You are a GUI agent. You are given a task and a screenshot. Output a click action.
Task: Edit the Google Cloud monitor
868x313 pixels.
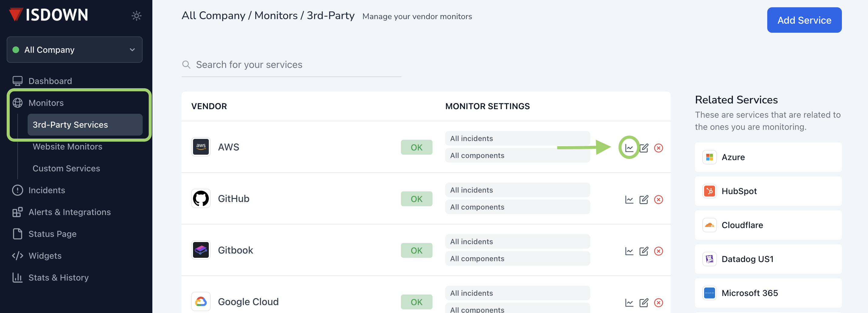(x=644, y=303)
